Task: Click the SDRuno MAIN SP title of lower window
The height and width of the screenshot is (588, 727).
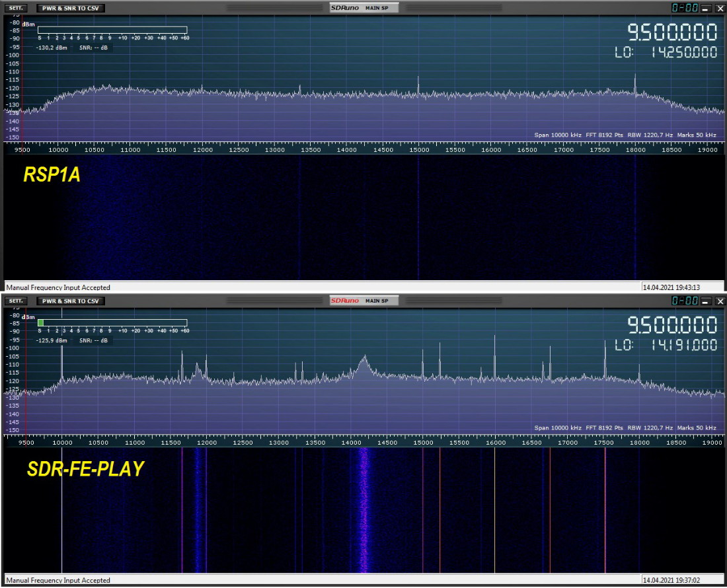Action: (364, 301)
